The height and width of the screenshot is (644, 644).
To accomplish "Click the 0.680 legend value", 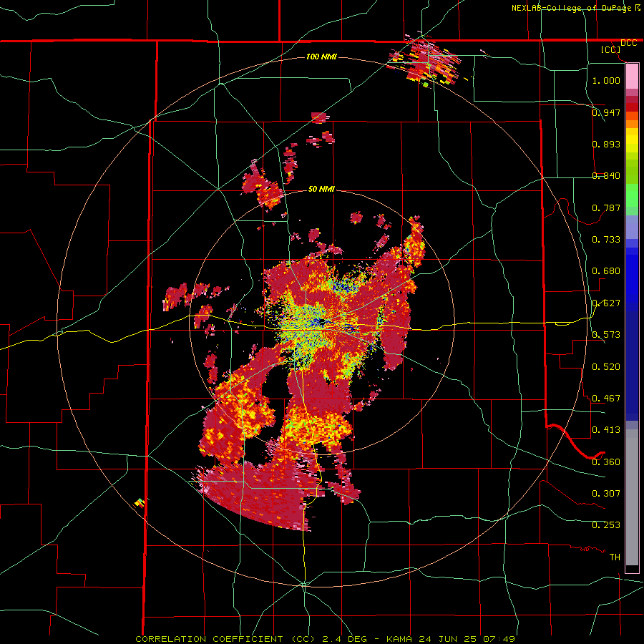I will [x=606, y=270].
